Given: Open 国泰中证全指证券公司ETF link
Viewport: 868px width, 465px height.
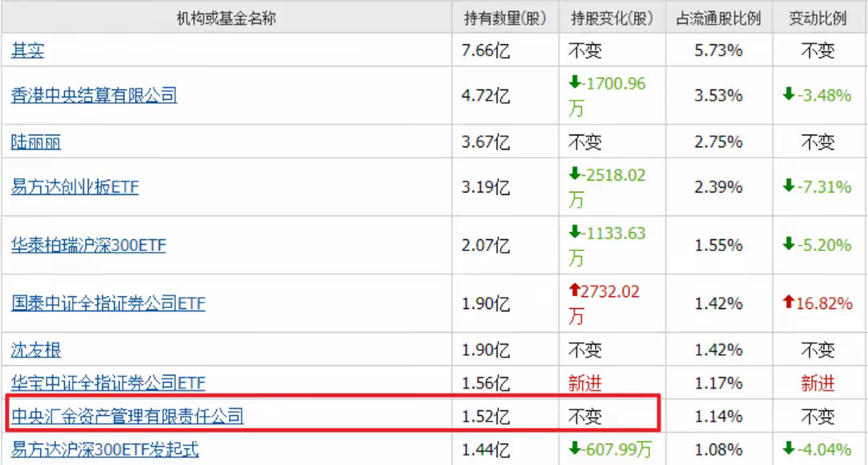Looking at the screenshot, I should (108, 304).
